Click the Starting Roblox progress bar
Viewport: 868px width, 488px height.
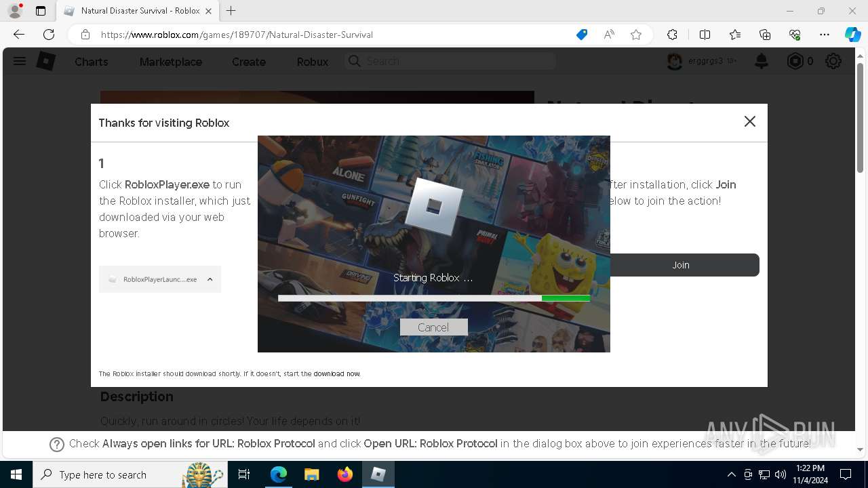coord(434,298)
